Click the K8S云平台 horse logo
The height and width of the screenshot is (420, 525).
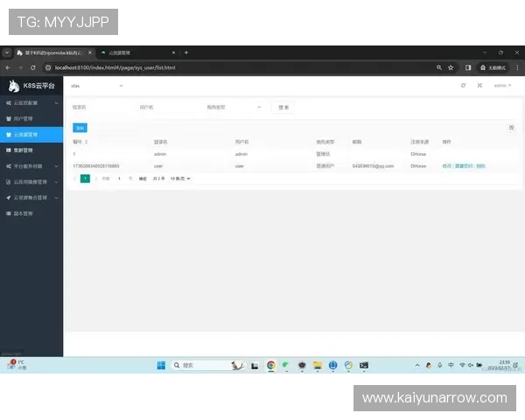click(13, 86)
